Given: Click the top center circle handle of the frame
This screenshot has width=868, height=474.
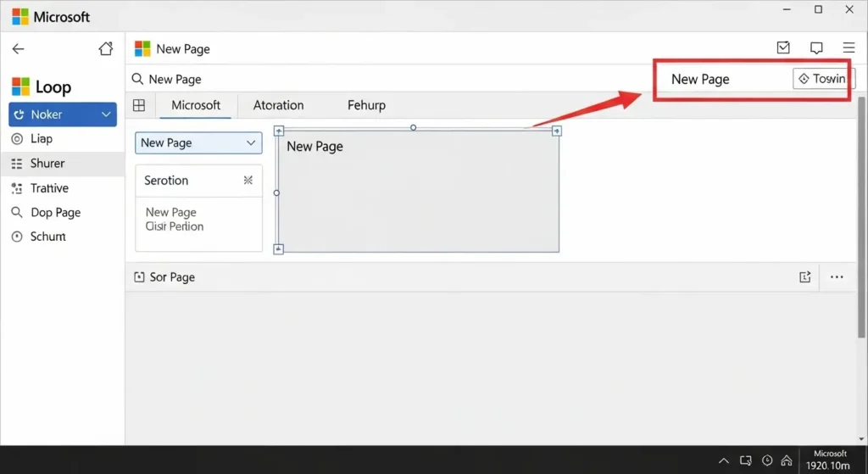Looking at the screenshot, I should pos(413,127).
